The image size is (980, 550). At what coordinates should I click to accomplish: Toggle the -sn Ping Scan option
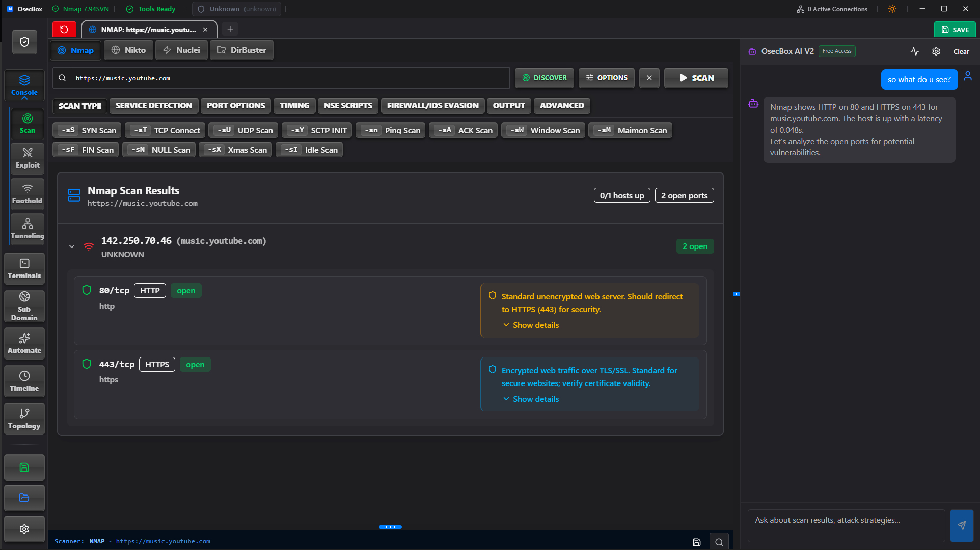391,130
